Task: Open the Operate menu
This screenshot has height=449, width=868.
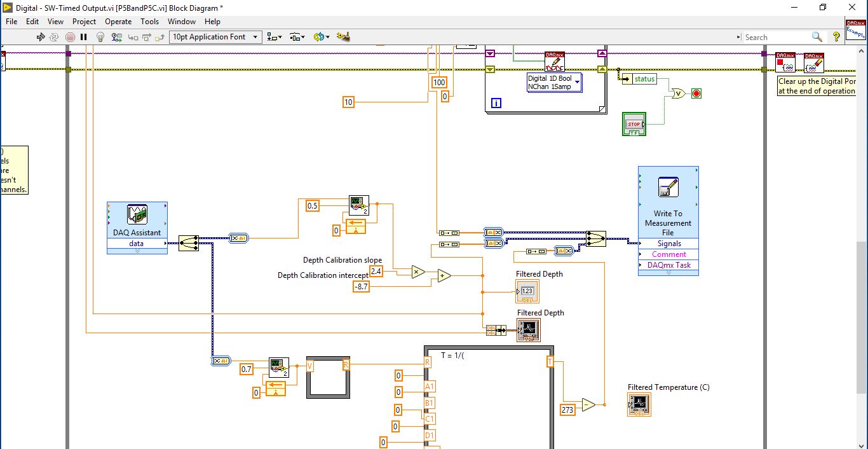Action: point(118,21)
